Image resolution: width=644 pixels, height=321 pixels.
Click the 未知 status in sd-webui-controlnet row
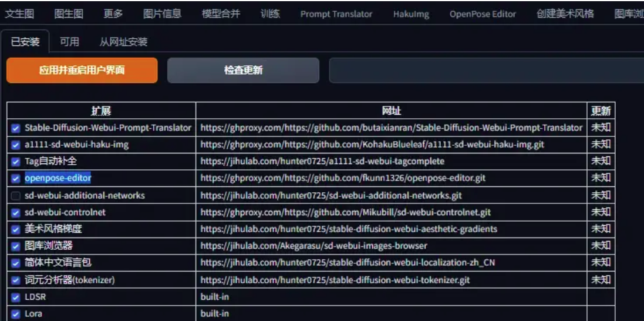[x=601, y=212]
